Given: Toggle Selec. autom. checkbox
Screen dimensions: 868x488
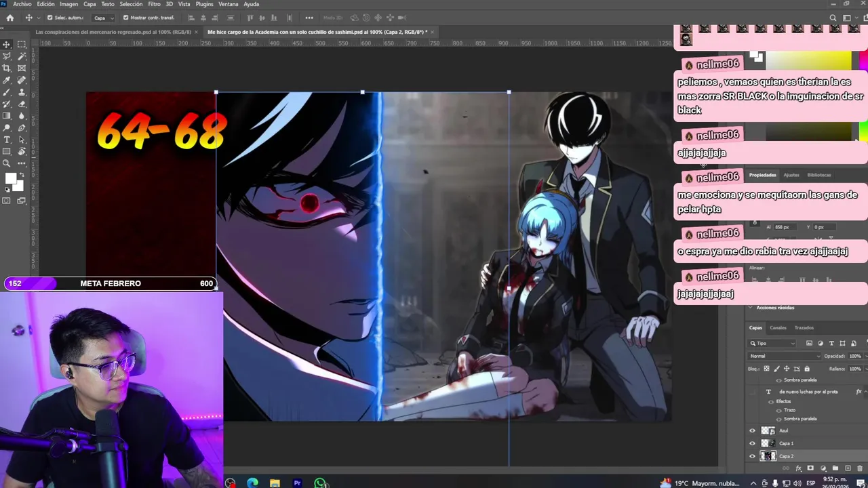Looking at the screenshot, I should click(50, 18).
